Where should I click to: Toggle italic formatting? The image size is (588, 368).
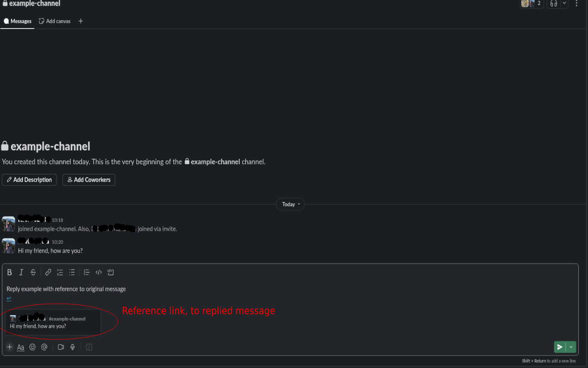coord(21,272)
